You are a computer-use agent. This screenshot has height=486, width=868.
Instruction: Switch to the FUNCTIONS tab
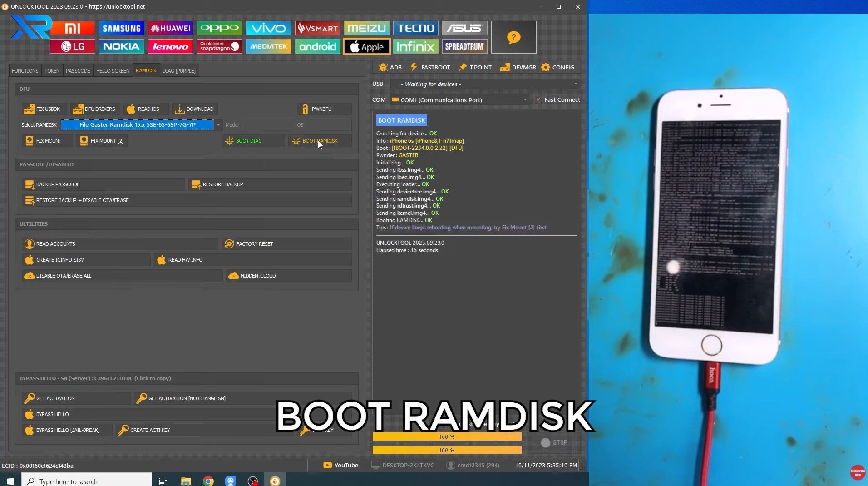(x=25, y=70)
